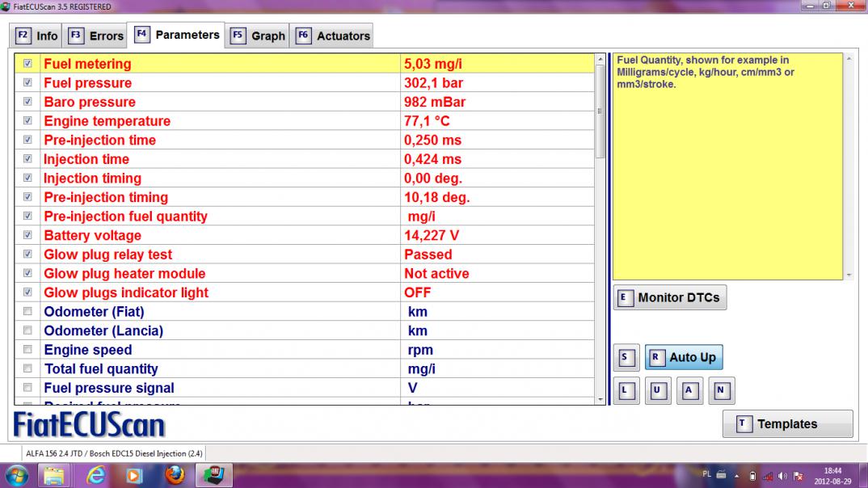The image size is (868, 488).
Task: Check the Fuel pressure signal checkbox
Action: [27, 388]
